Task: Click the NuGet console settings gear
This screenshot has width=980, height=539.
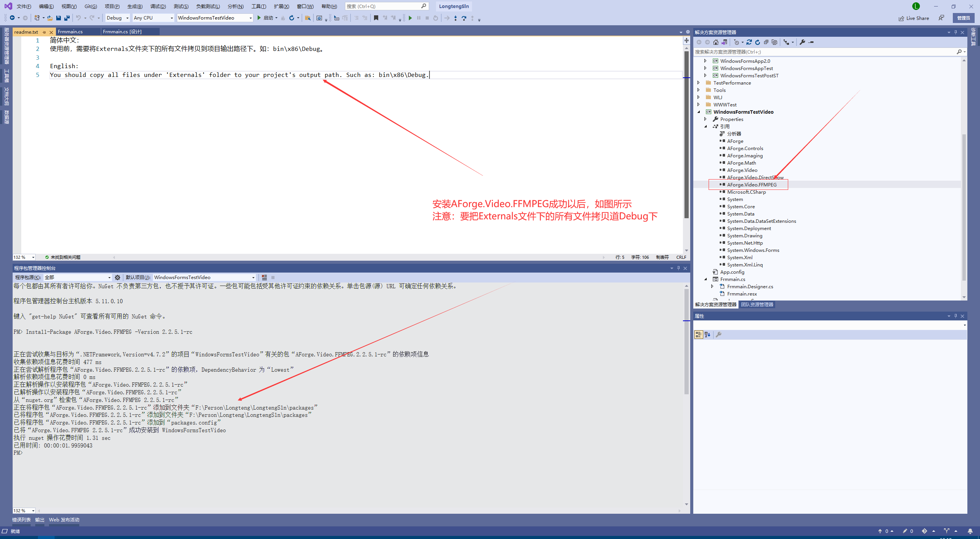Action: 118,278
